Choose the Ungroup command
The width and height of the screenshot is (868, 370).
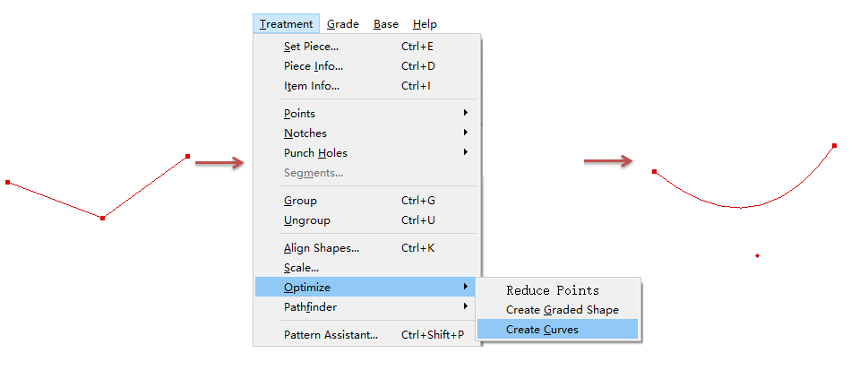pos(306,220)
